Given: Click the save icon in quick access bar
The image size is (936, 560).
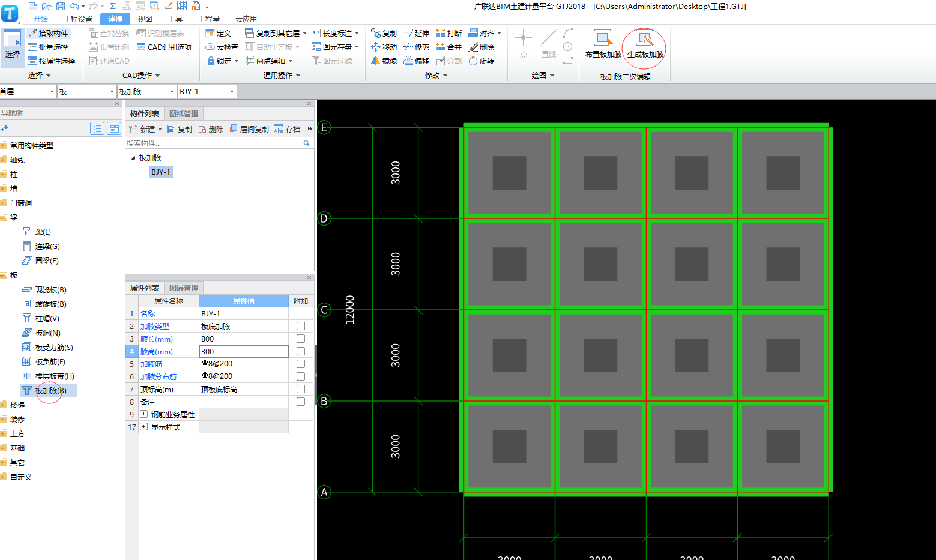Looking at the screenshot, I should (61, 6).
